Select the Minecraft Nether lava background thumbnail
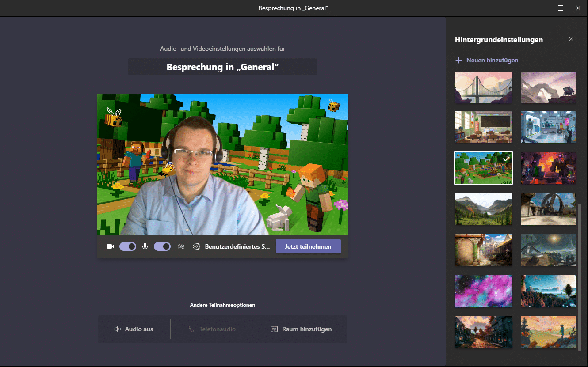588x367 pixels. 549,168
